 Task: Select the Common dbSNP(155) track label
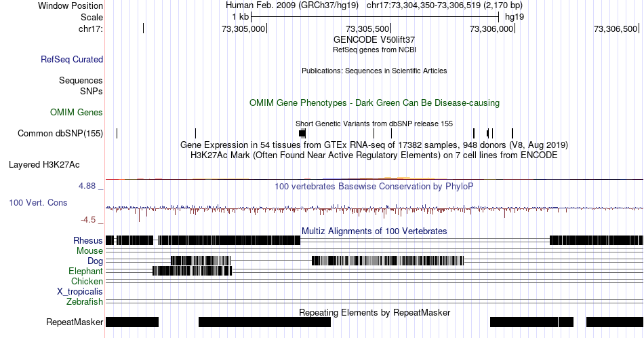[x=60, y=133]
